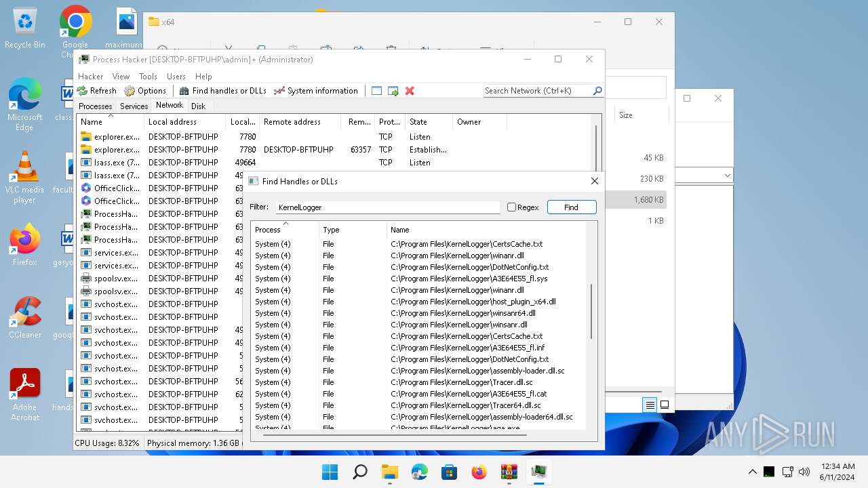The height and width of the screenshot is (488, 868).
Task: Open the Hacker menu
Action: point(91,77)
